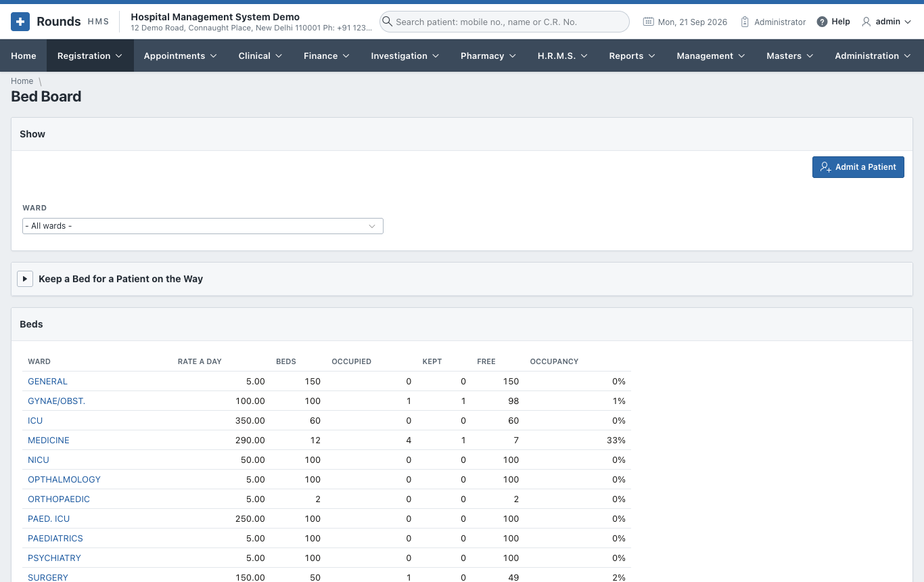Click the 2% occupancy value for SURGERY
This screenshot has width=924, height=582.
click(619, 577)
